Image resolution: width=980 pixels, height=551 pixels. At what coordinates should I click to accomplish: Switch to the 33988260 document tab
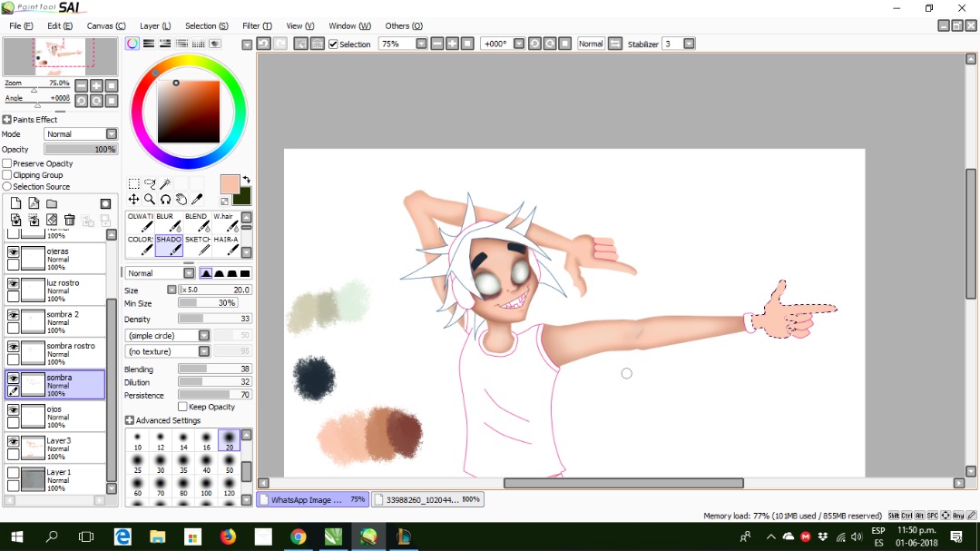tap(427, 500)
